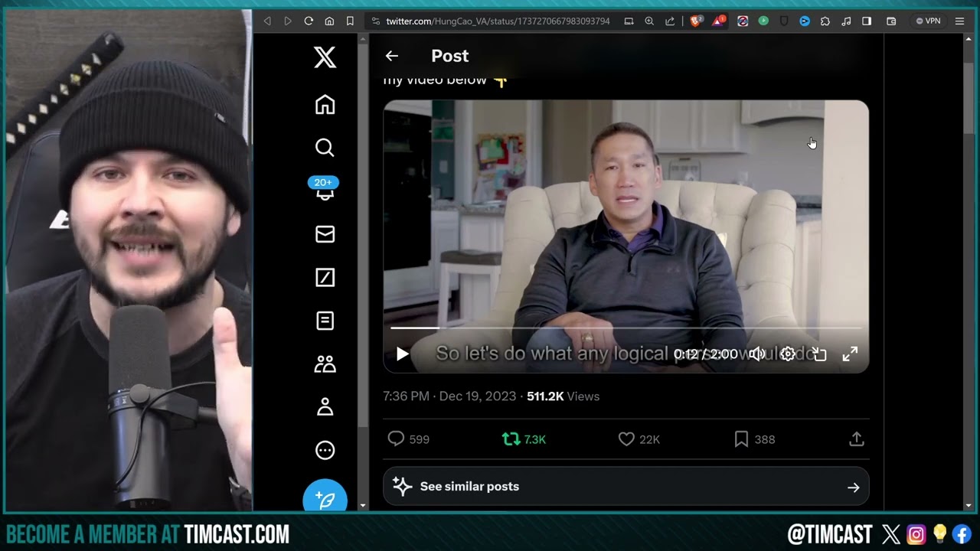Enter fullscreen mode for the video
980x551 pixels.
tap(850, 354)
